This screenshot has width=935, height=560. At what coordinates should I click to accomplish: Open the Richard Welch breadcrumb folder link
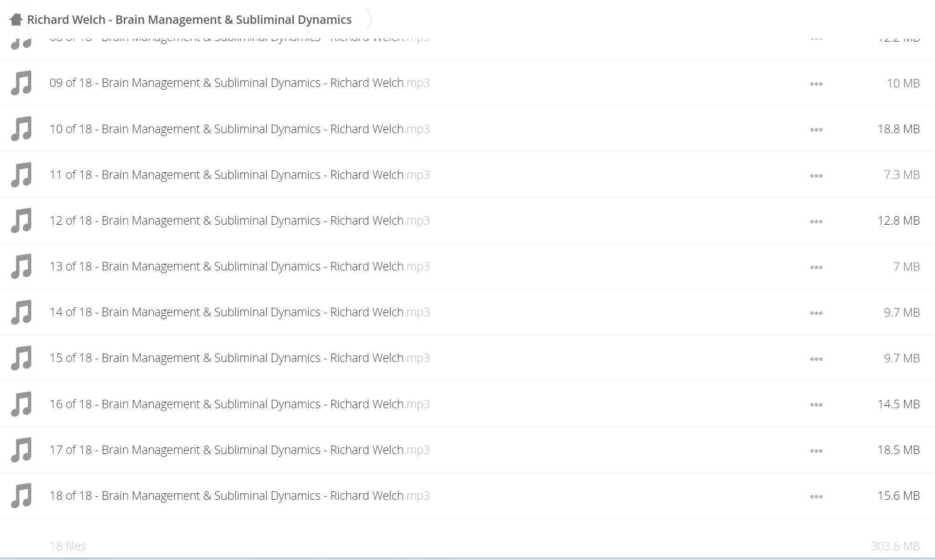tap(189, 20)
